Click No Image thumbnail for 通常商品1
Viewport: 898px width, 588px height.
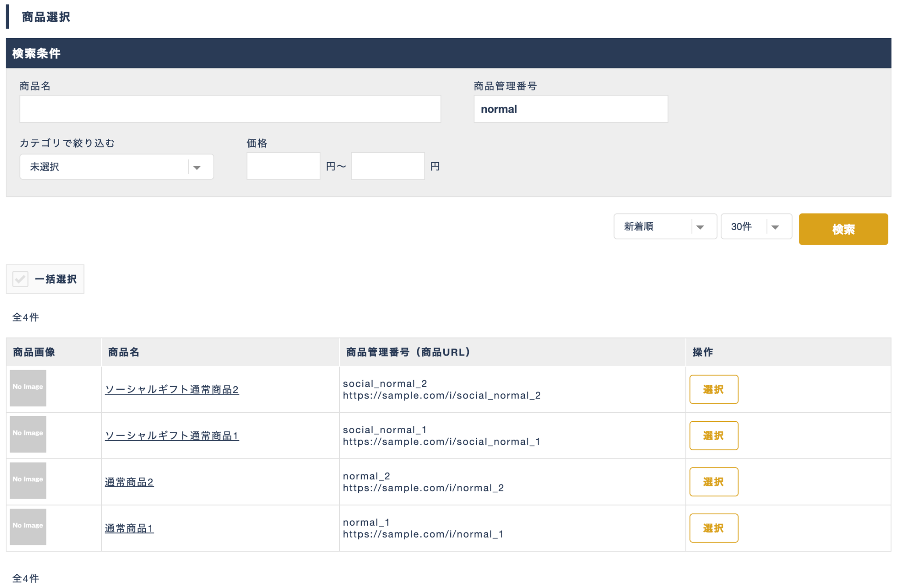click(28, 527)
